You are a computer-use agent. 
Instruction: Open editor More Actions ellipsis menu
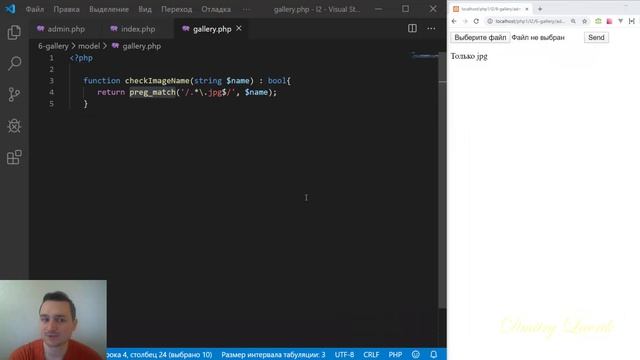tap(431, 29)
